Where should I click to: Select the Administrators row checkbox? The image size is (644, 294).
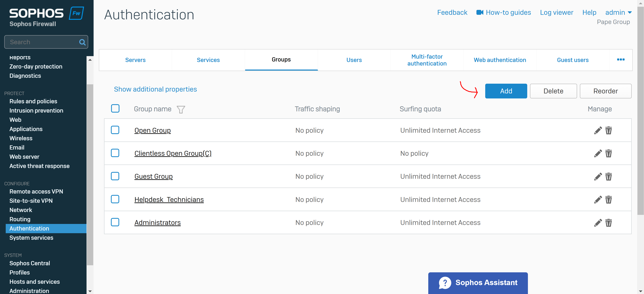pyautogui.click(x=115, y=222)
